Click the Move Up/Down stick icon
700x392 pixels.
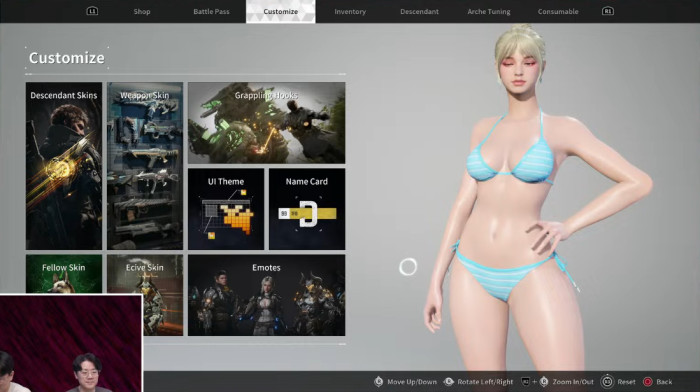(379, 382)
